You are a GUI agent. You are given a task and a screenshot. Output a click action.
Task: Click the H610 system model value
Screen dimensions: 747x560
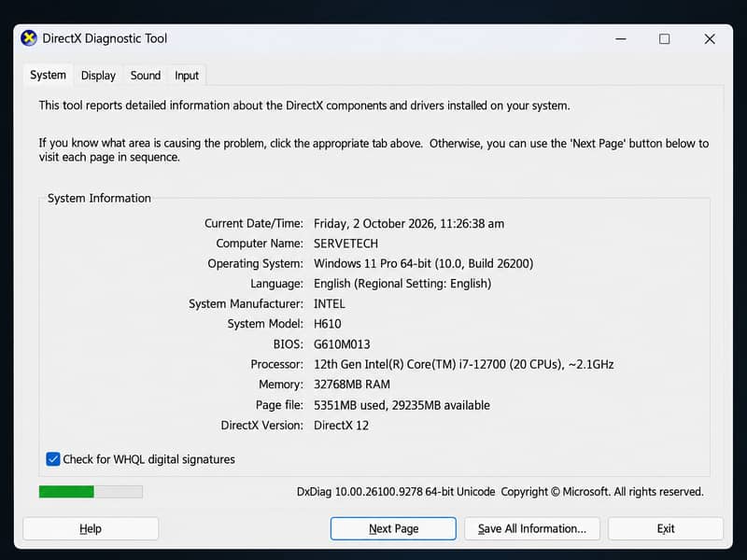[328, 324]
